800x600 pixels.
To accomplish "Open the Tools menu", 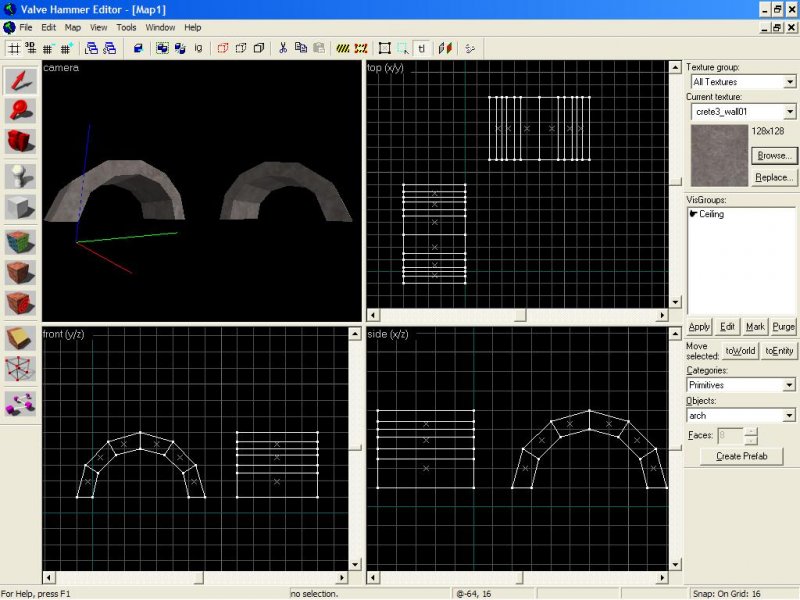I will coord(126,27).
